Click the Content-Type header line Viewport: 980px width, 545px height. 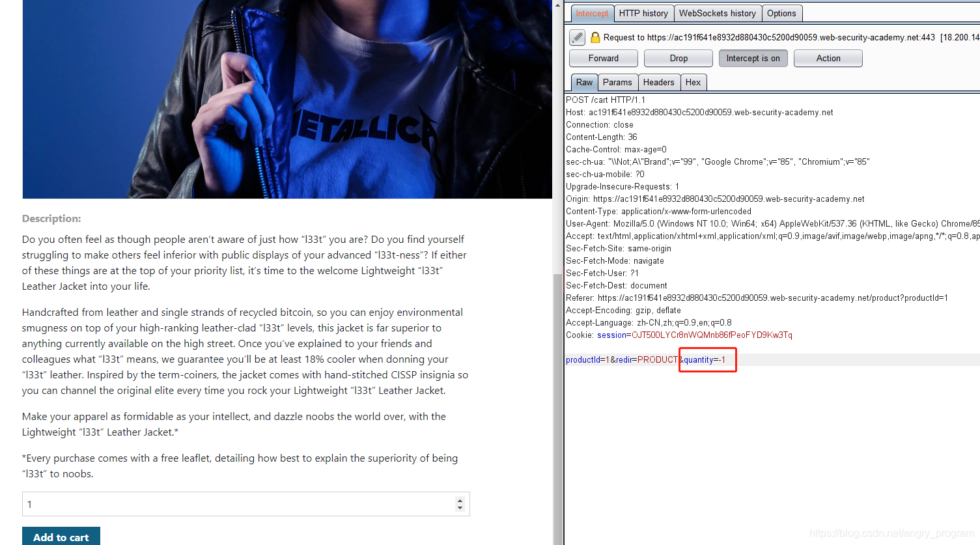pyautogui.click(x=658, y=211)
